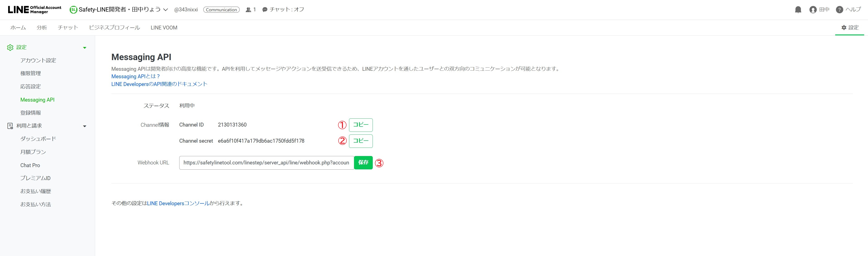Open the notification bell

tap(798, 10)
